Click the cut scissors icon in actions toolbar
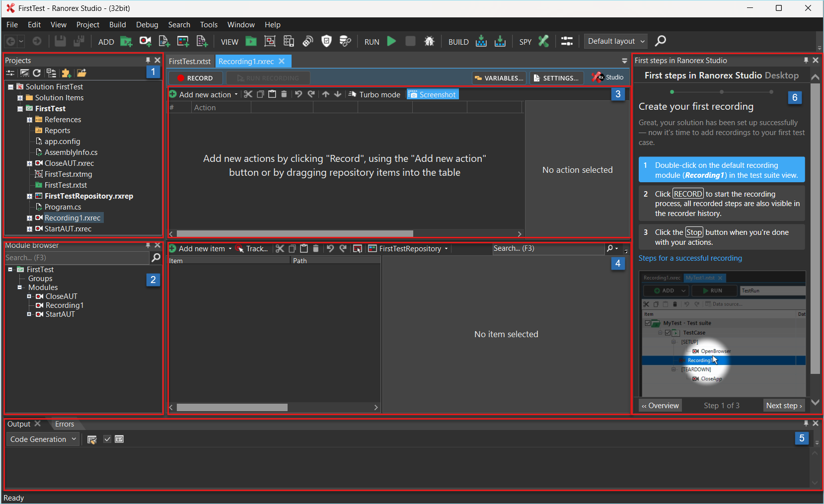Viewport: 824px width, 504px height. point(248,94)
